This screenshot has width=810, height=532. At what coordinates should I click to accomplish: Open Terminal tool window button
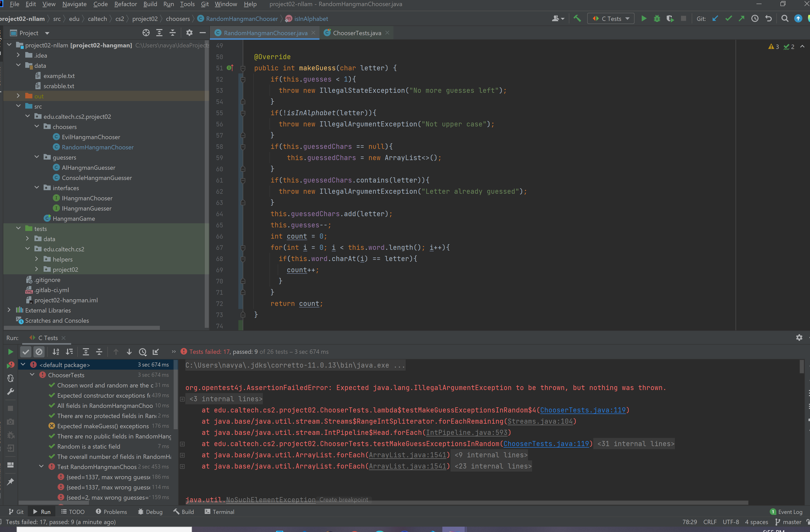pyautogui.click(x=220, y=512)
